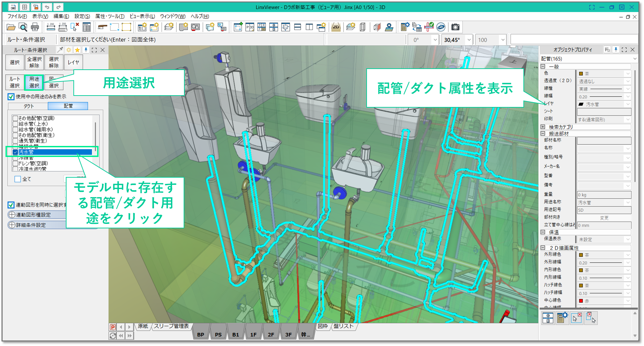644x346 pixels.
Task: Open the 属性・ツール menu
Action: [110, 16]
